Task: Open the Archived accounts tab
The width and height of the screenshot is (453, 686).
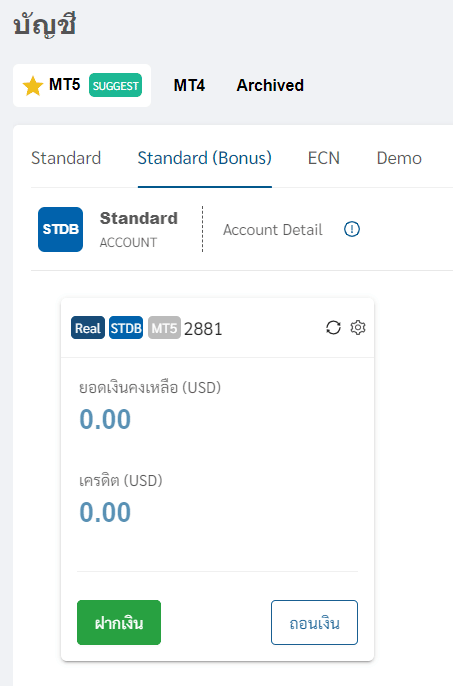Action: pyautogui.click(x=270, y=85)
